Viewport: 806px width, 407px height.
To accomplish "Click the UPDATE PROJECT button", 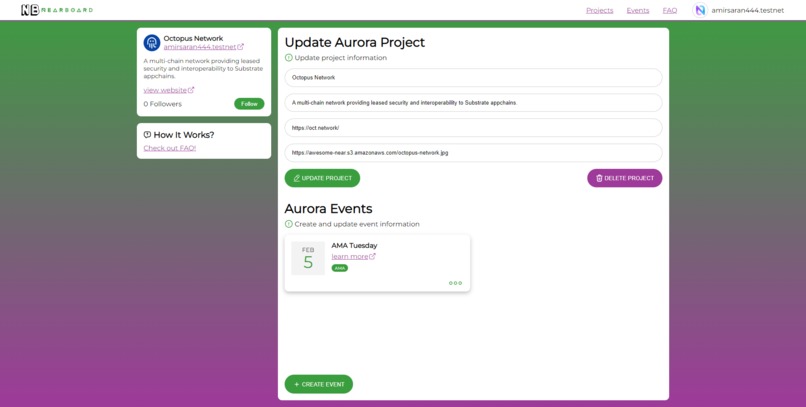I will click(322, 178).
